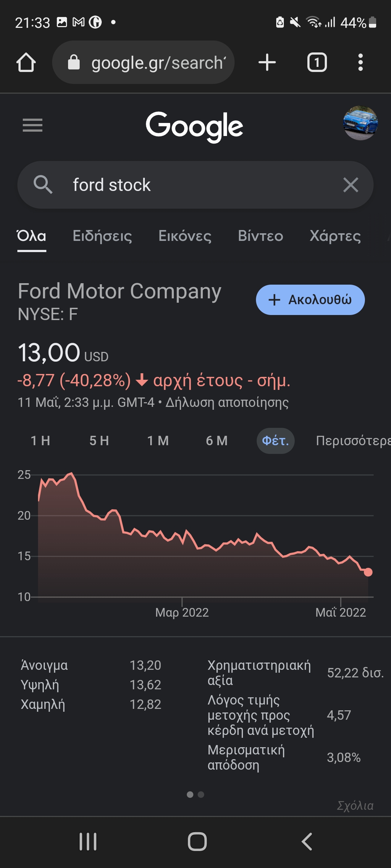Follow the stock via Ακολουθώ button

[x=310, y=299]
